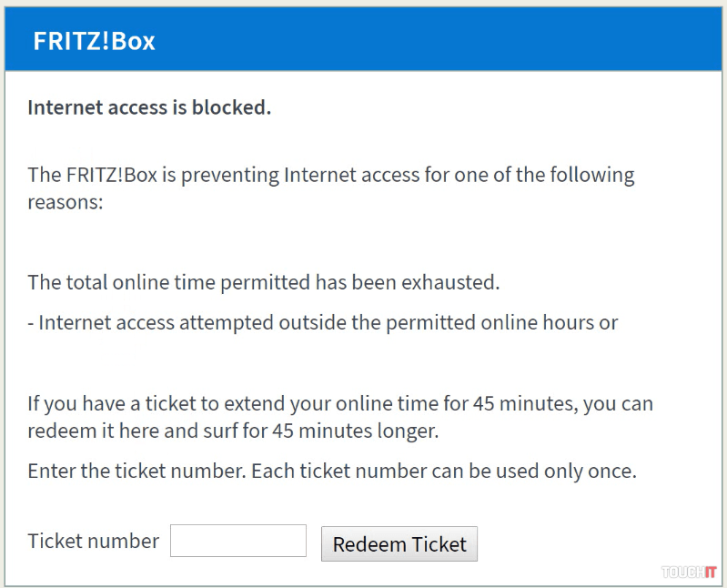This screenshot has height=588, width=727.
Task: Click 'redeem it here and surf' line
Action: tap(233, 431)
